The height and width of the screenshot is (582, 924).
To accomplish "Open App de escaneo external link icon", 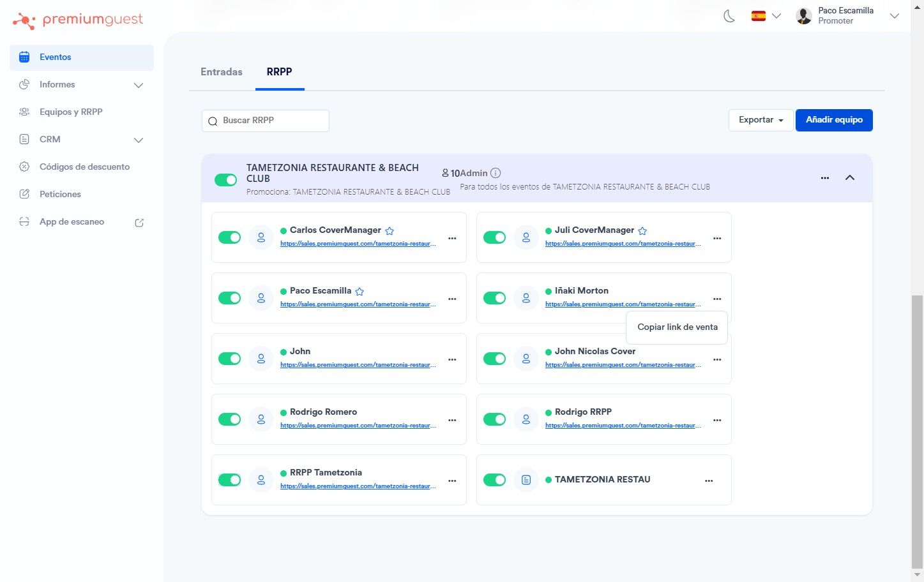I will click(x=139, y=223).
